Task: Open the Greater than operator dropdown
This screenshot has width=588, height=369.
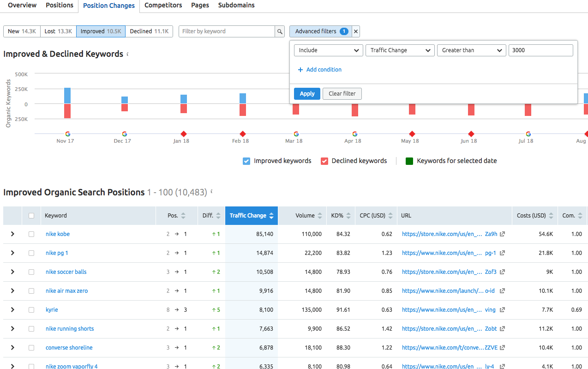Action: point(472,50)
